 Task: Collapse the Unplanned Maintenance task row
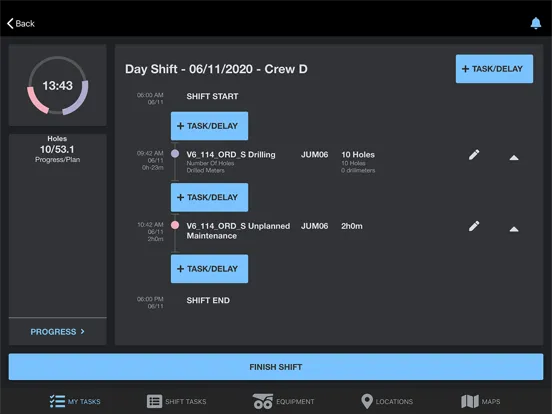pyautogui.click(x=514, y=229)
